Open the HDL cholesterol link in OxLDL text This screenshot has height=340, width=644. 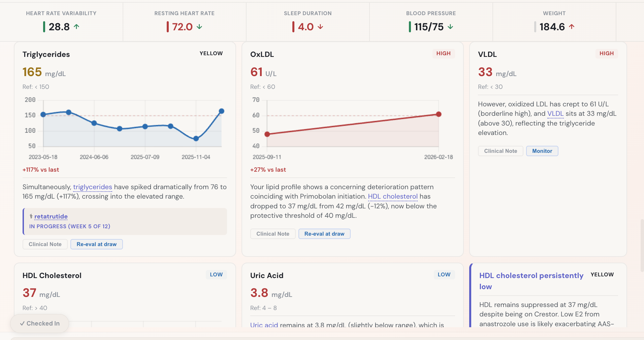[x=392, y=197]
